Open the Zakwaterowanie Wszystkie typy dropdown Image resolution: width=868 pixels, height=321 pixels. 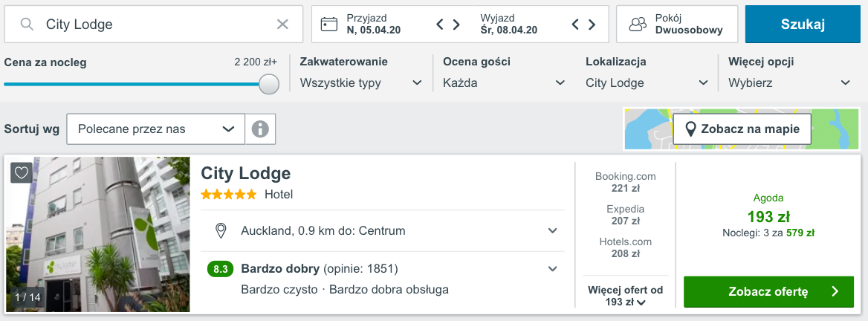[361, 83]
